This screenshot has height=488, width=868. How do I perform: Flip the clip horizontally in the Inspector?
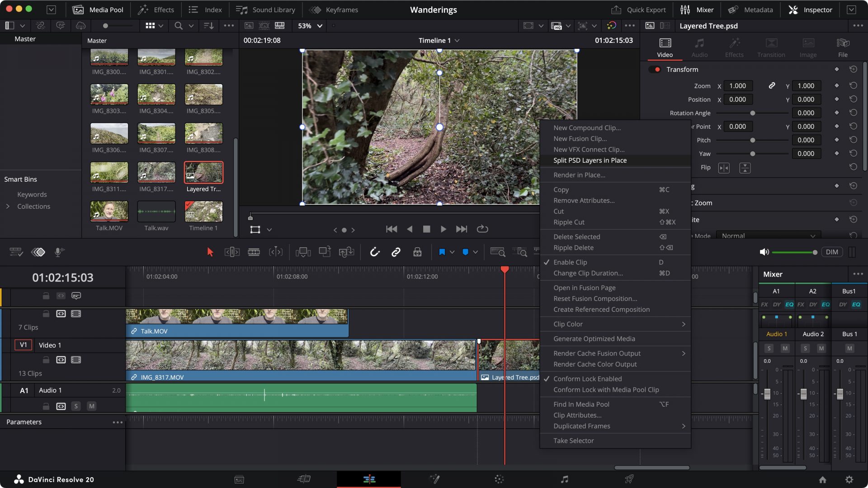[724, 168]
